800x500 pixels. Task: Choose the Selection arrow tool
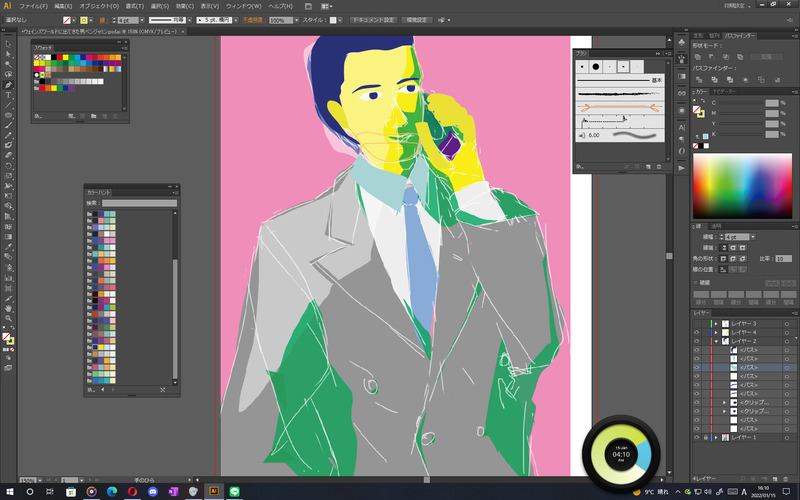8,43
